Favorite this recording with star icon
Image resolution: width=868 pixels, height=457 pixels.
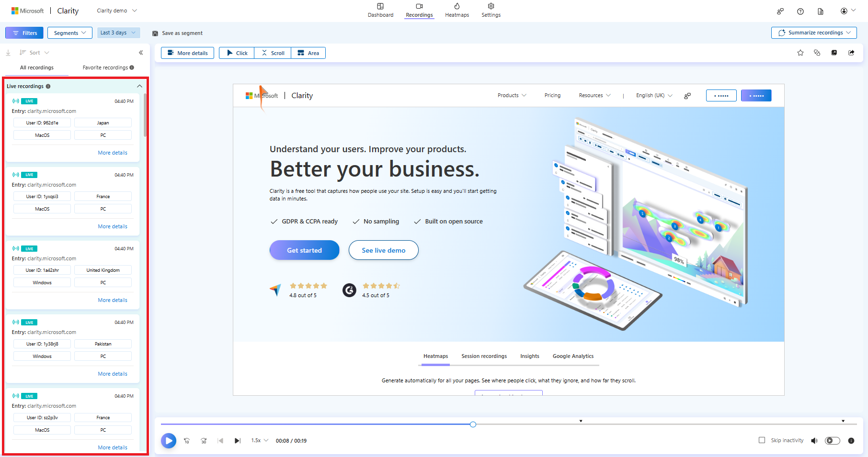click(x=800, y=53)
